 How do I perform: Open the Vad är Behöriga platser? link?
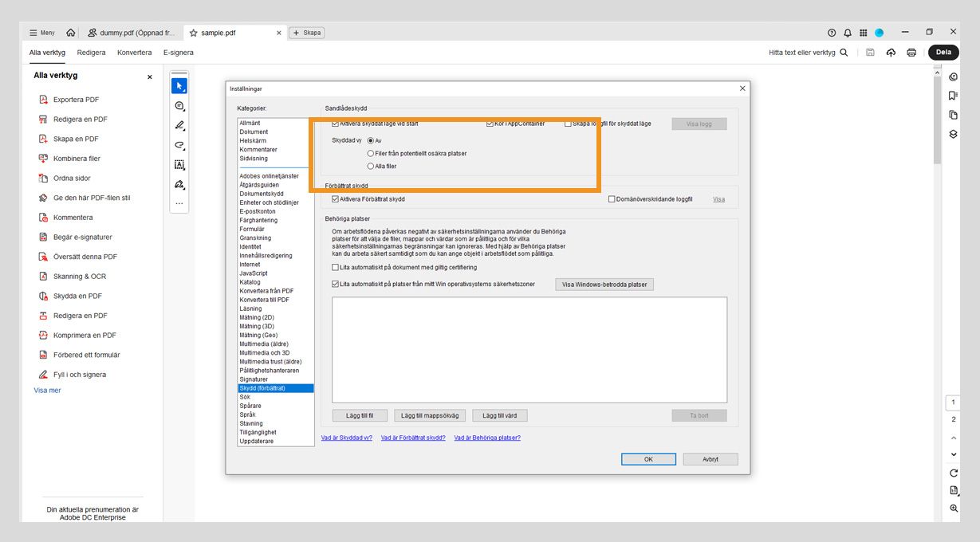(x=487, y=438)
